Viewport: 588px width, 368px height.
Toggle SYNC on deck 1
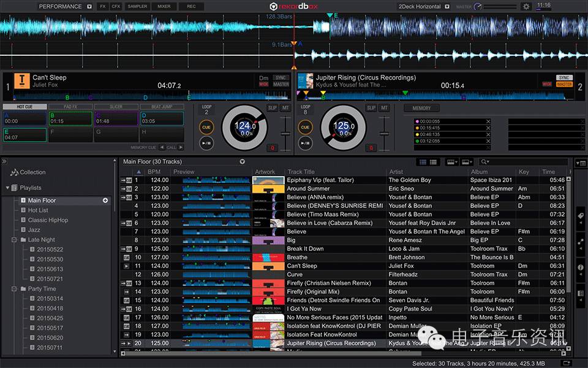pyautogui.click(x=281, y=78)
